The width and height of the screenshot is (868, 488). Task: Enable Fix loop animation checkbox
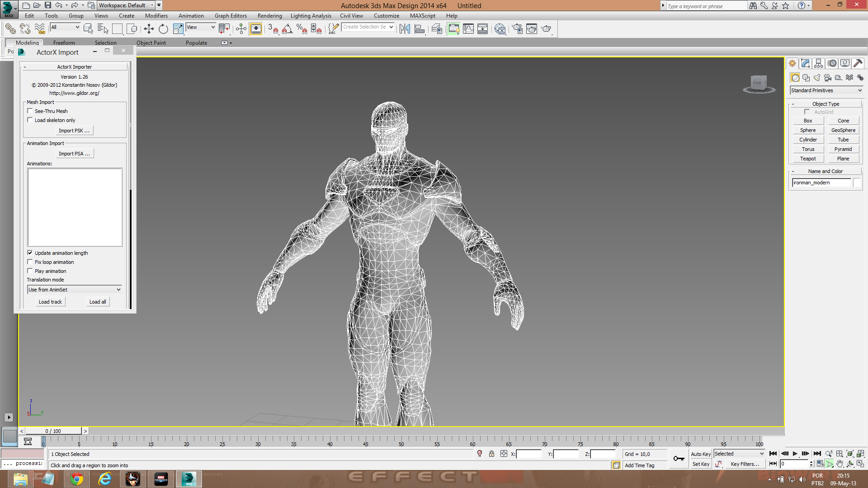click(30, 262)
